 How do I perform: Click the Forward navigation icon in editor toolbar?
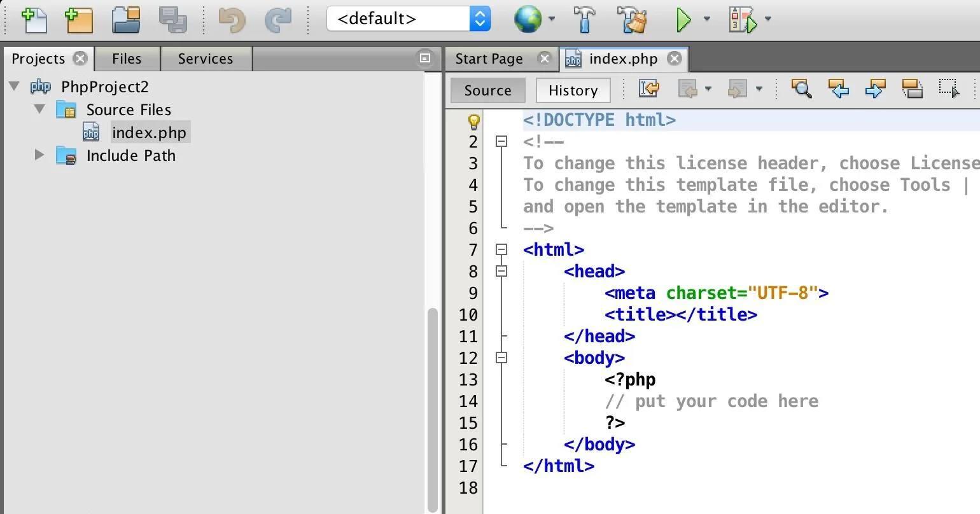(737, 89)
